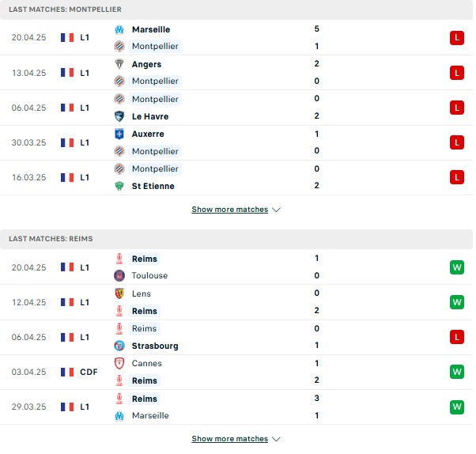Click the green W badge for Reims–Toulouse match
This screenshot has height=454, width=476.
pyautogui.click(x=457, y=267)
